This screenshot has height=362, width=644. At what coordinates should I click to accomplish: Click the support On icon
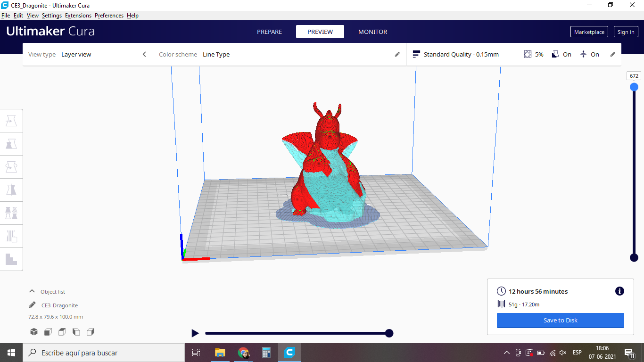(x=555, y=54)
